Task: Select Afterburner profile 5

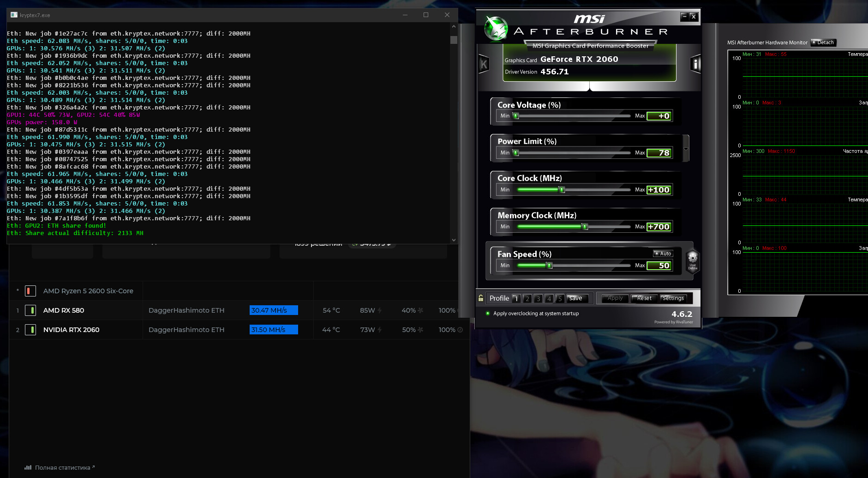Action: click(x=560, y=298)
